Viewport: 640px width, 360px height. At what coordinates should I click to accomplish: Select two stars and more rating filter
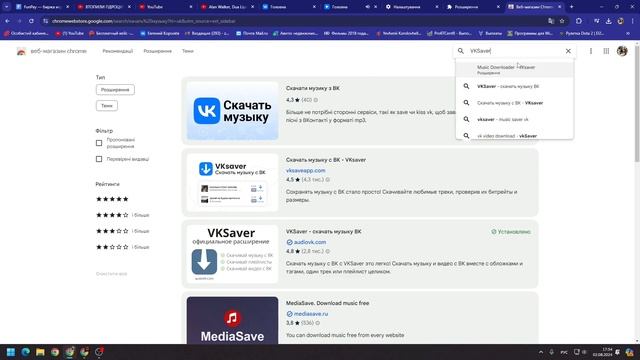(122, 247)
